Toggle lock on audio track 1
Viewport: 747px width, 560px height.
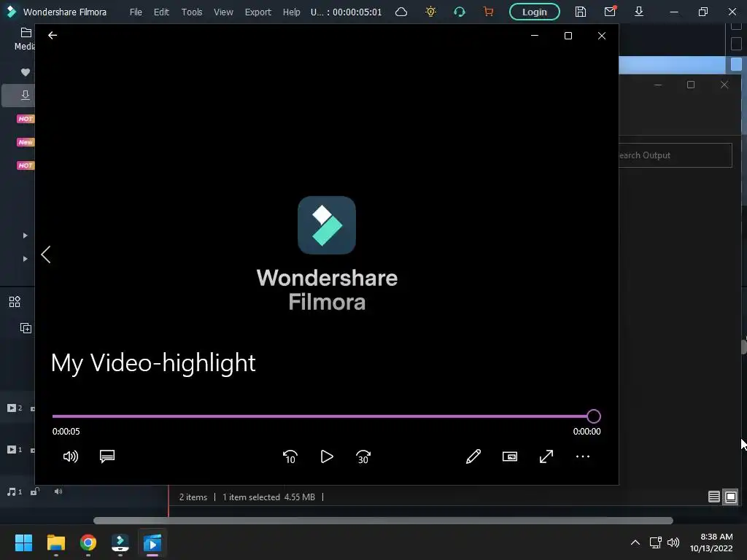coord(35,491)
